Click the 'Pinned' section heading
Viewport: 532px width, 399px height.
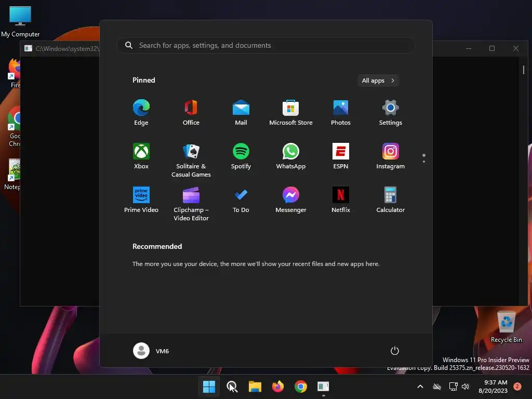coord(144,80)
